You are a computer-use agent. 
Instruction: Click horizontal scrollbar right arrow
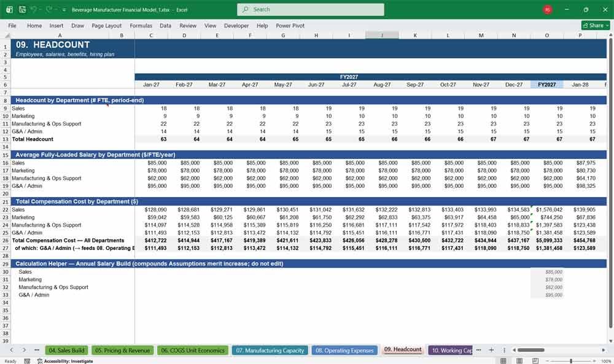604,350
